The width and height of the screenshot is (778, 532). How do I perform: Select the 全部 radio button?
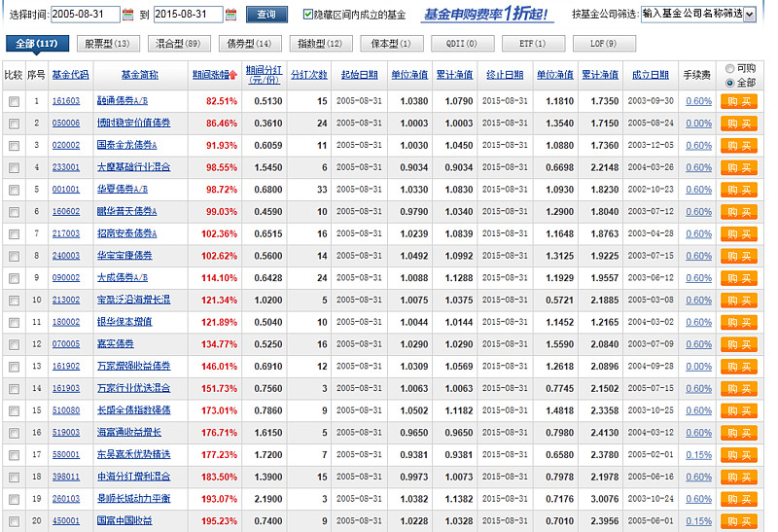pyautogui.click(x=730, y=83)
